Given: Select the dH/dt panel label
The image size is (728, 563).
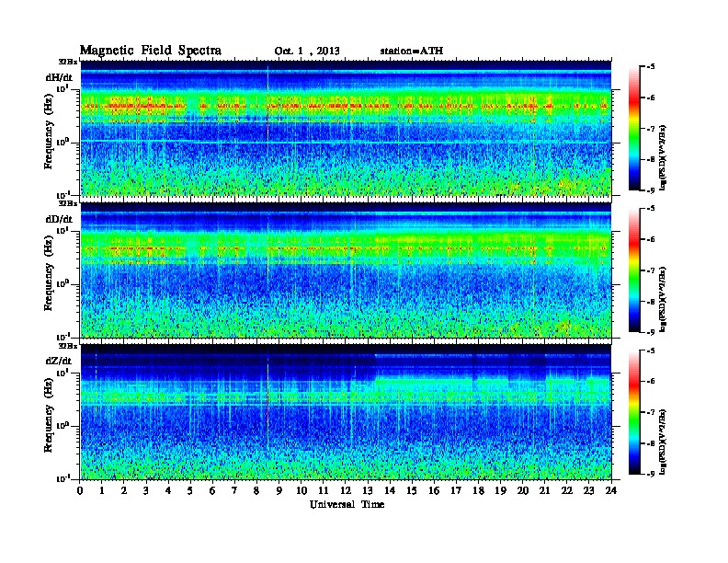Looking at the screenshot, I should [x=59, y=77].
